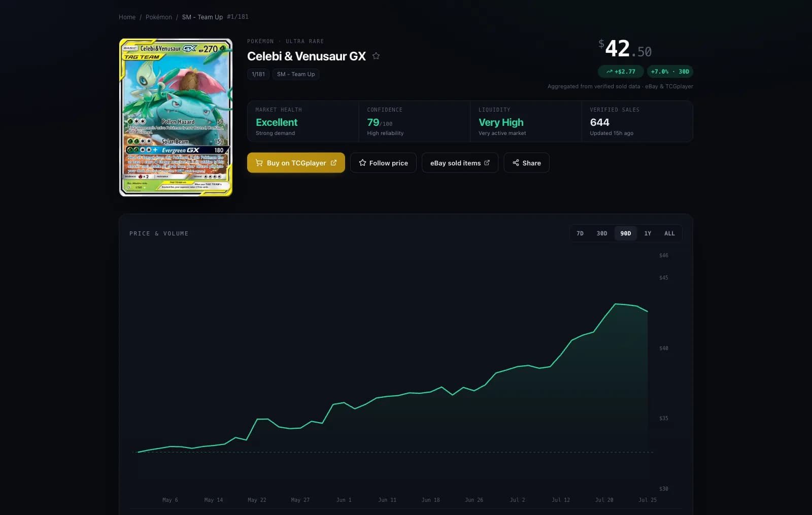Click the PRICE & VOLUME chart heading

tap(159, 233)
